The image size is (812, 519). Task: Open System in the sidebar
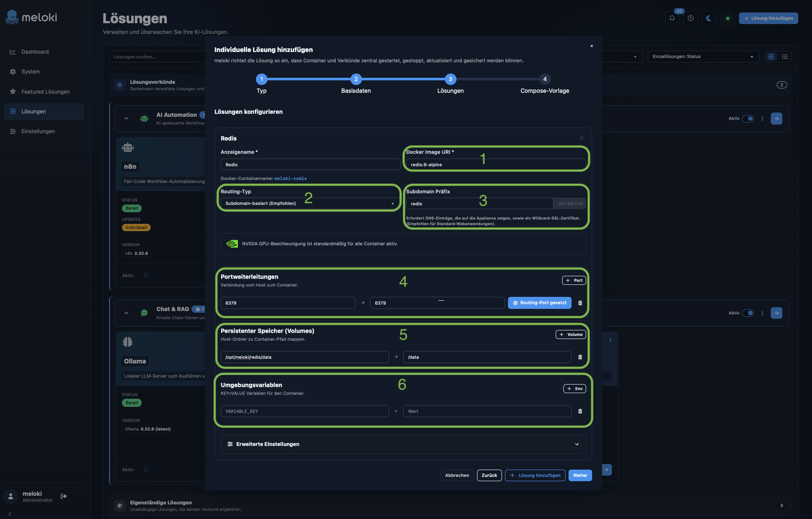44,72
